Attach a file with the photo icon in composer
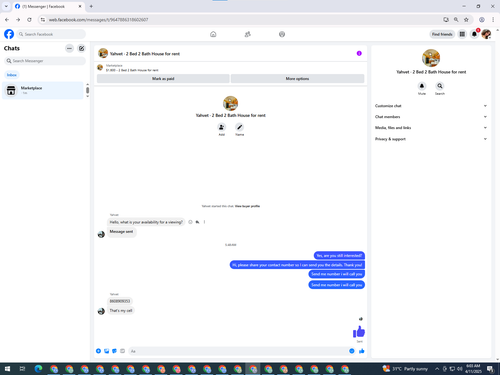 [106, 351]
